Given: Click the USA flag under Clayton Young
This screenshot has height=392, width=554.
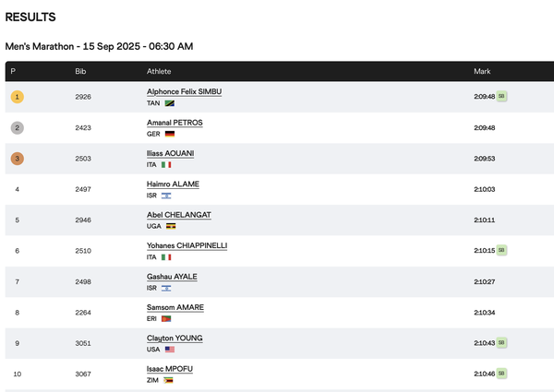Looking at the screenshot, I should pyautogui.click(x=170, y=350).
